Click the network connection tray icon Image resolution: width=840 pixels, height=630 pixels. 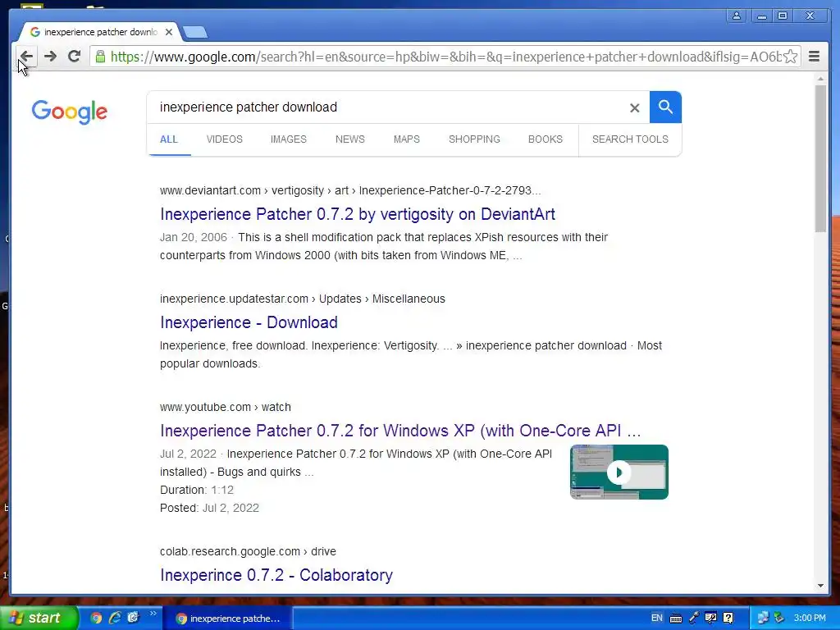coord(763,619)
